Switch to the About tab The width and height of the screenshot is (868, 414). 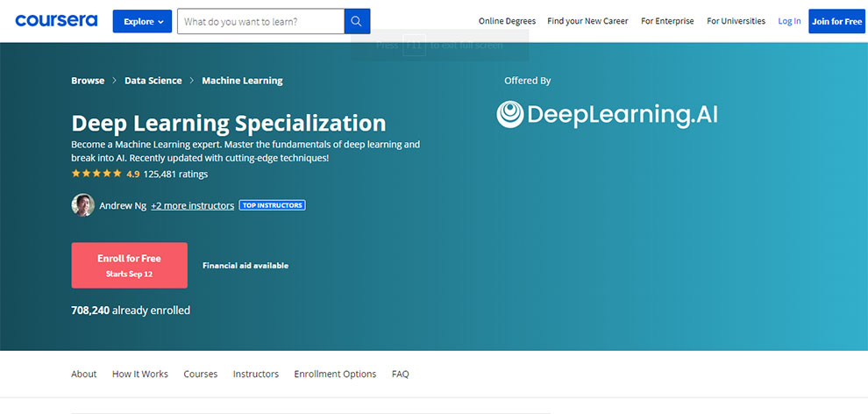coord(83,374)
